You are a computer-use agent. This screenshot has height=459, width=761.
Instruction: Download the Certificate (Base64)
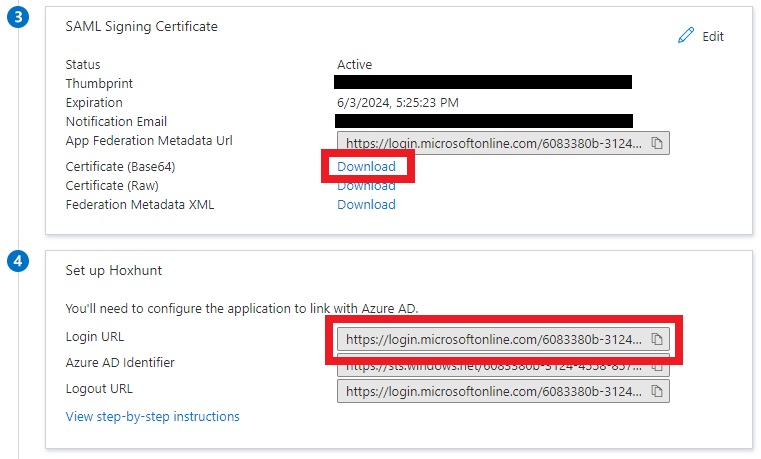click(366, 166)
